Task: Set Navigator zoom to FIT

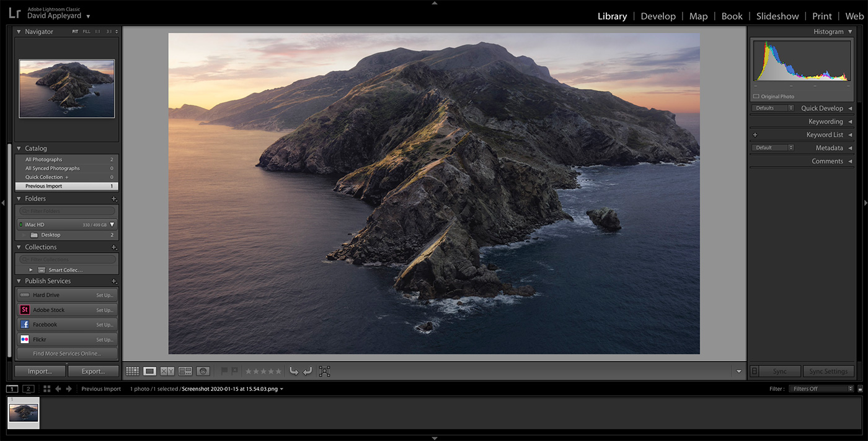Action: (75, 32)
